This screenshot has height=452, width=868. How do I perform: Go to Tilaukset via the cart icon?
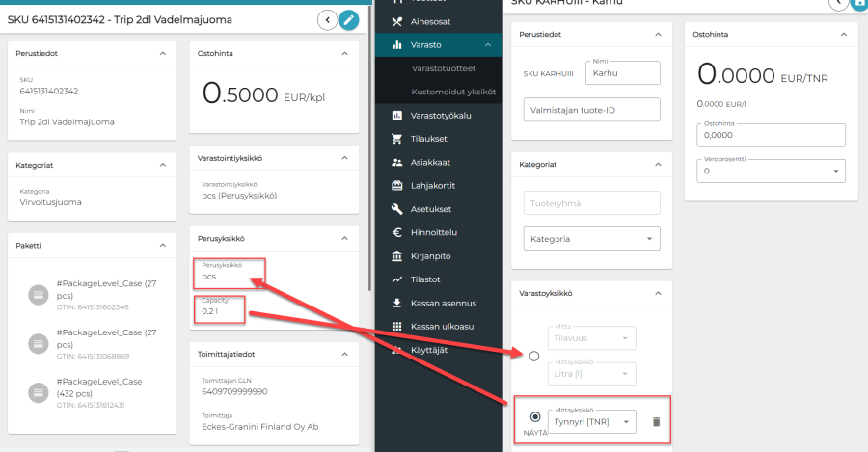396,139
